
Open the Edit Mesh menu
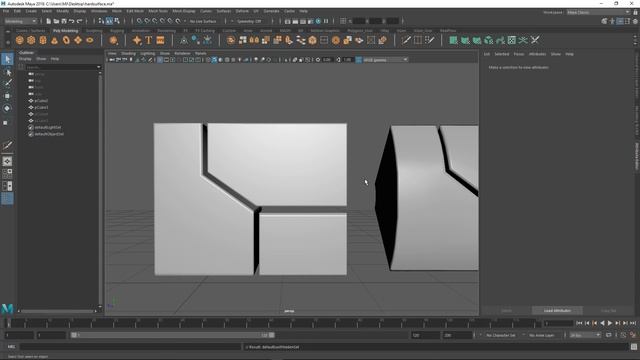135,11
